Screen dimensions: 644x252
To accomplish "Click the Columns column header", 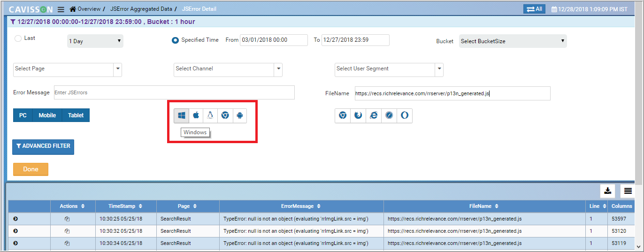I will tap(621, 206).
